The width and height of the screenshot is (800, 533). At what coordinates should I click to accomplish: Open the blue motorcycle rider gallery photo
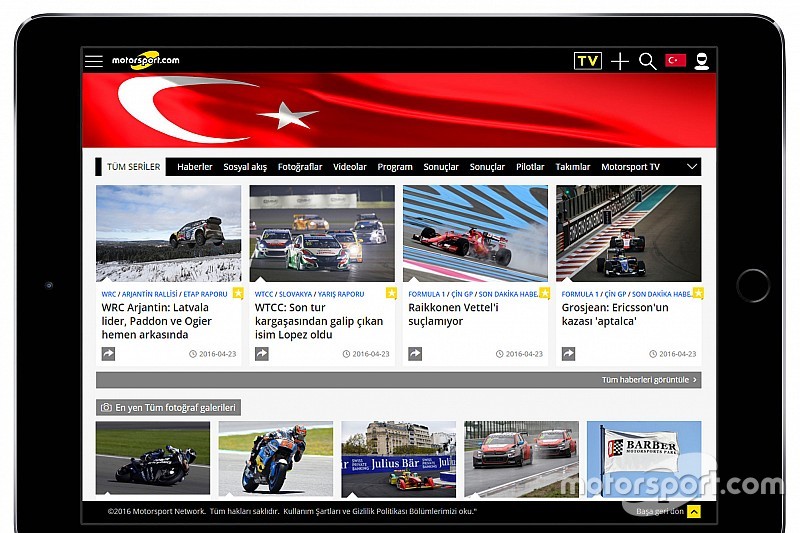pyautogui.click(x=276, y=459)
